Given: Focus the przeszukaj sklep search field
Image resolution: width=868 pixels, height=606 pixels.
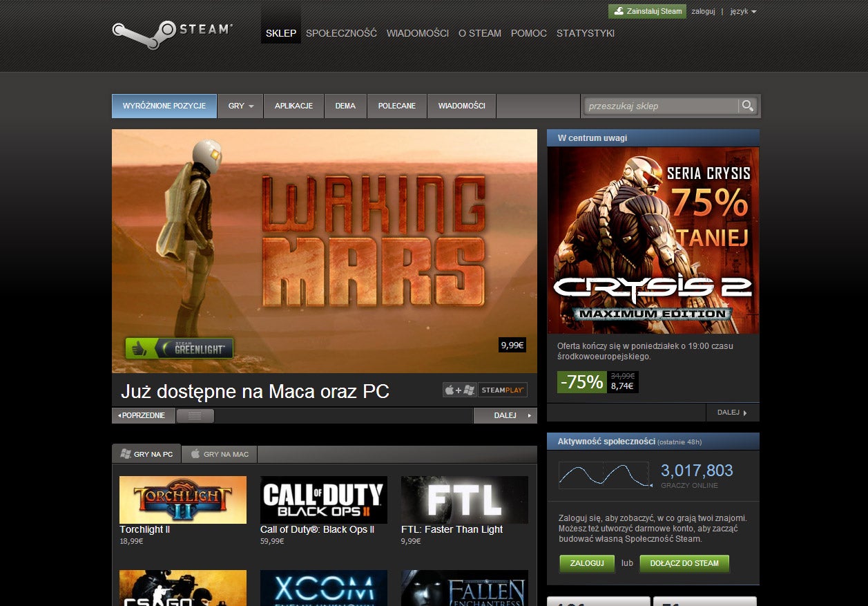Looking at the screenshot, I should 662,106.
